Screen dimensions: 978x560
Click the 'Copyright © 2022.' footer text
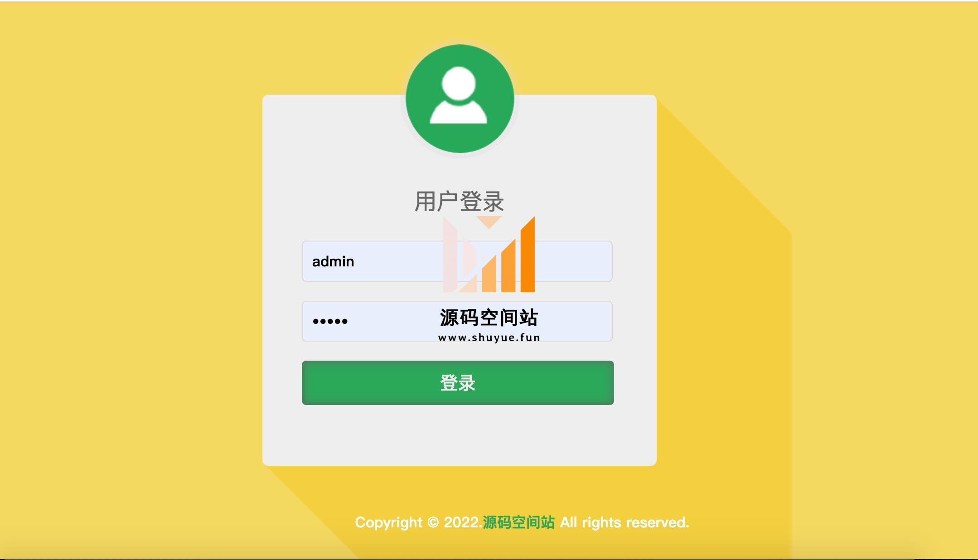(x=419, y=522)
